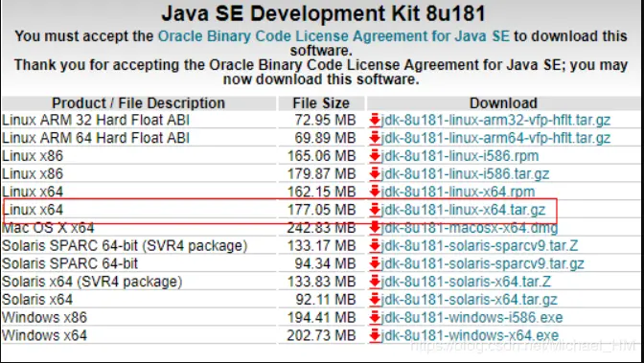Open Oracle Binary Code License Agreement link
Viewport: 644px width, 363px height.
333,36
